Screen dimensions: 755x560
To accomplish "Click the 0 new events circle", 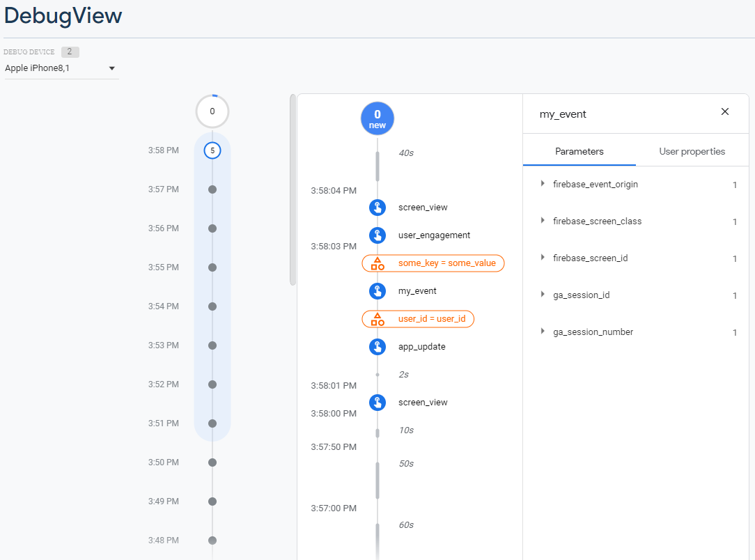I will tap(377, 118).
